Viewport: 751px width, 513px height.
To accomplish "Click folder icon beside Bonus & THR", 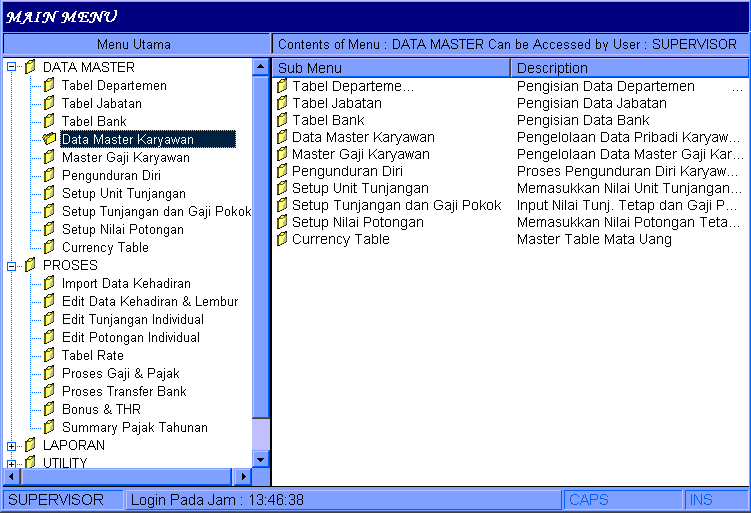I will tap(49, 409).
